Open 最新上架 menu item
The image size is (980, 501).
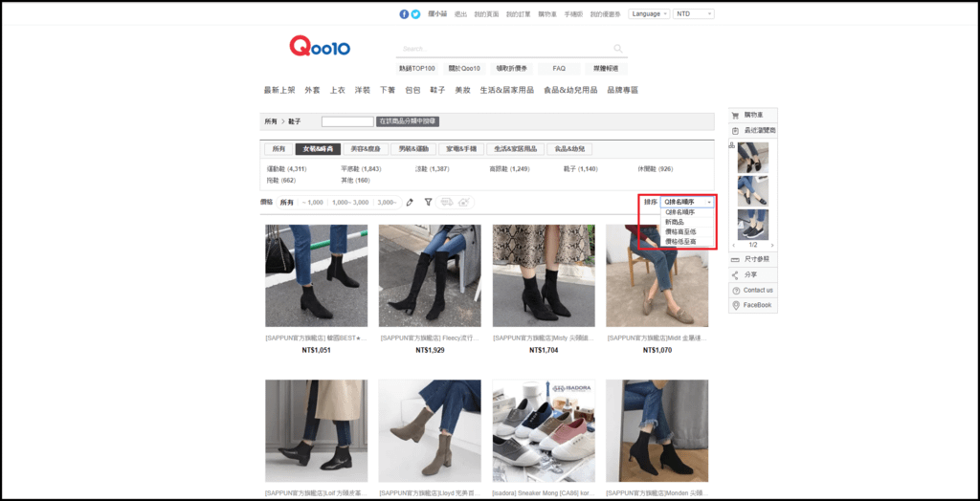(279, 90)
